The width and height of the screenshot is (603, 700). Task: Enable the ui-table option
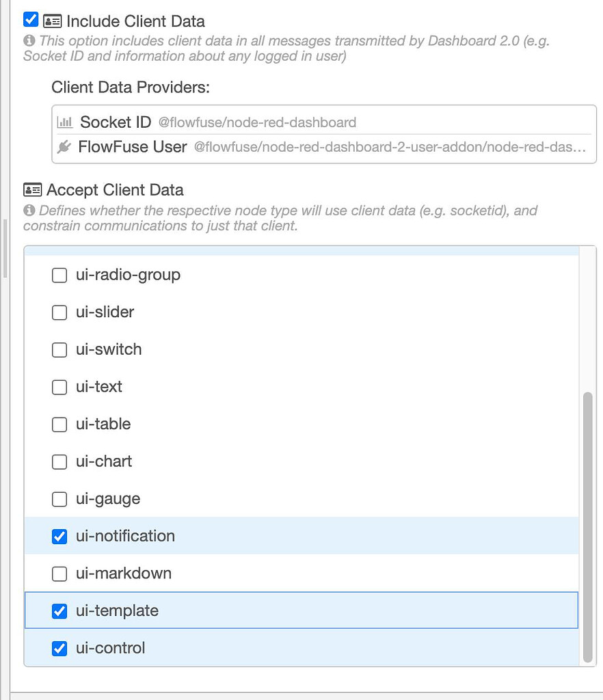[x=59, y=425]
